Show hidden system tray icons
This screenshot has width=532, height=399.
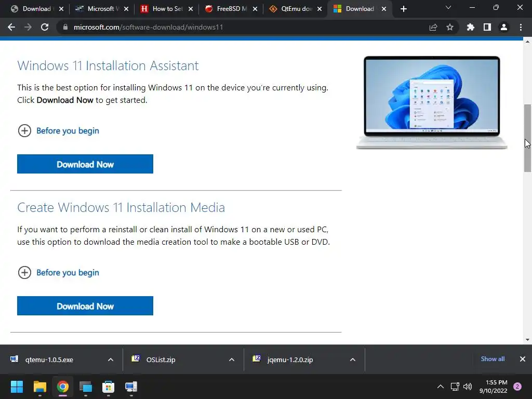pos(441,387)
